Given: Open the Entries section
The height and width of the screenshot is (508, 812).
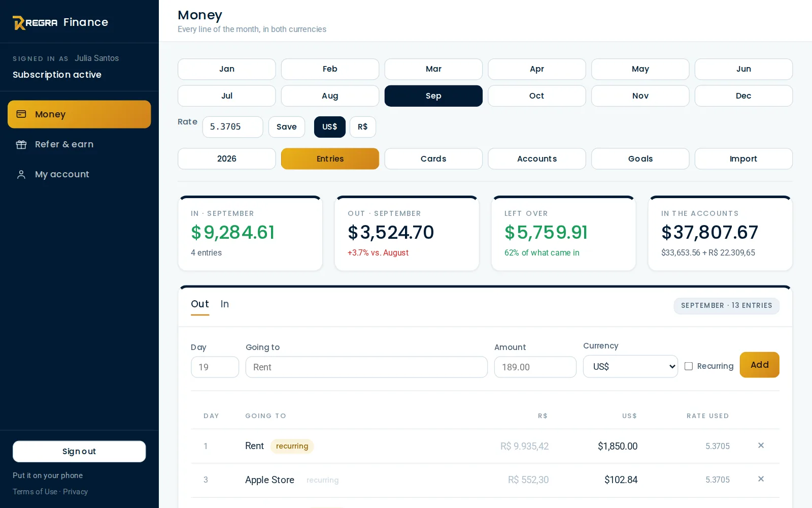Looking at the screenshot, I should click(330, 158).
